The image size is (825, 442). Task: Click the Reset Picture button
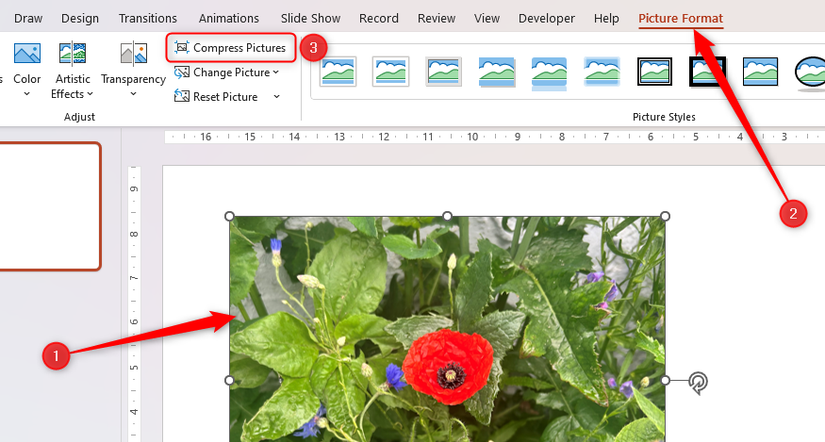pos(216,97)
